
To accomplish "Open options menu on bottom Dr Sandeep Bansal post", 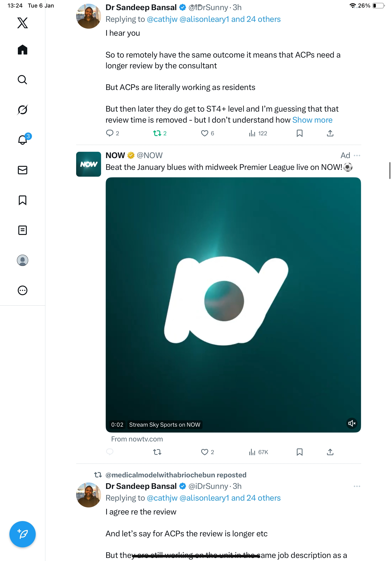I will point(357,486).
